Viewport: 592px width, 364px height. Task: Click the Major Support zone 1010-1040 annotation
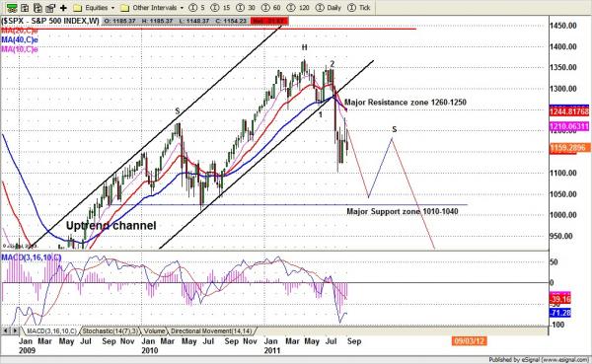tap(403, 211)
